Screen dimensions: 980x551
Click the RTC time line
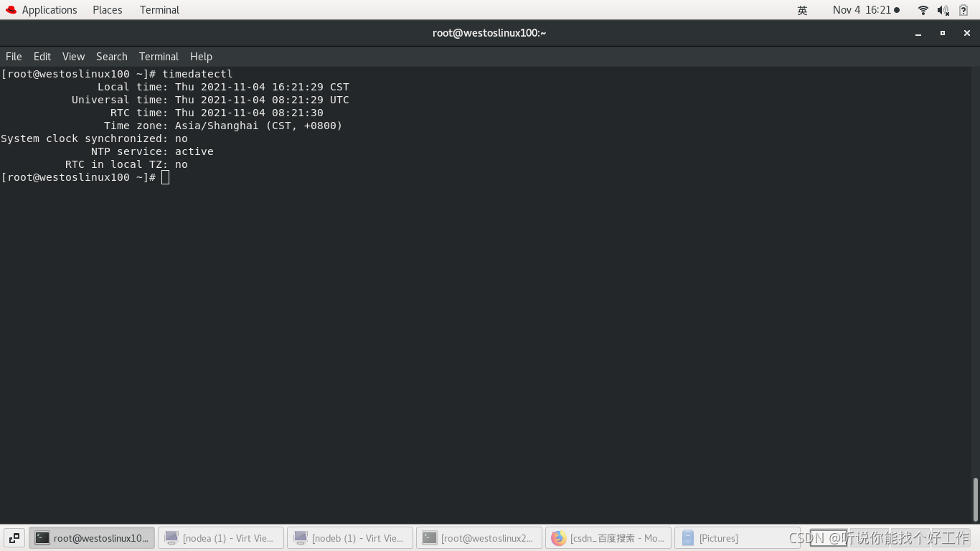tap(217, 113)
